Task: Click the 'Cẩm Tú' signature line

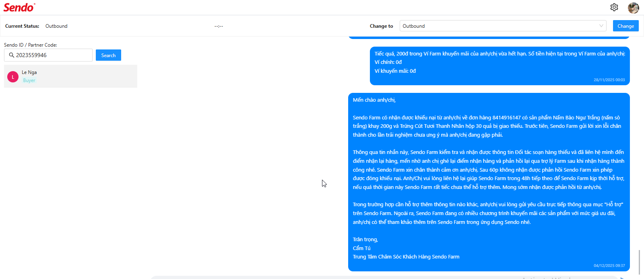Action: (x=361, y=248)
